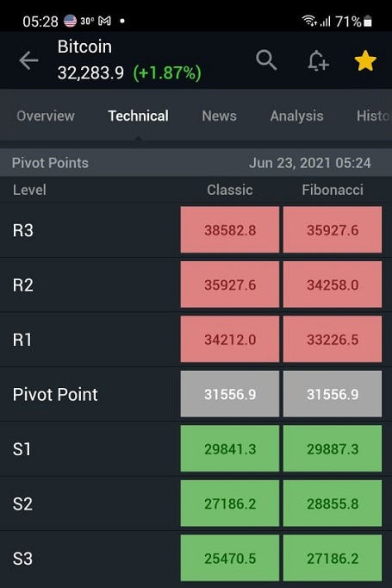392x588 pixels.
Task: Select the Technical tab
Action: 139,116
